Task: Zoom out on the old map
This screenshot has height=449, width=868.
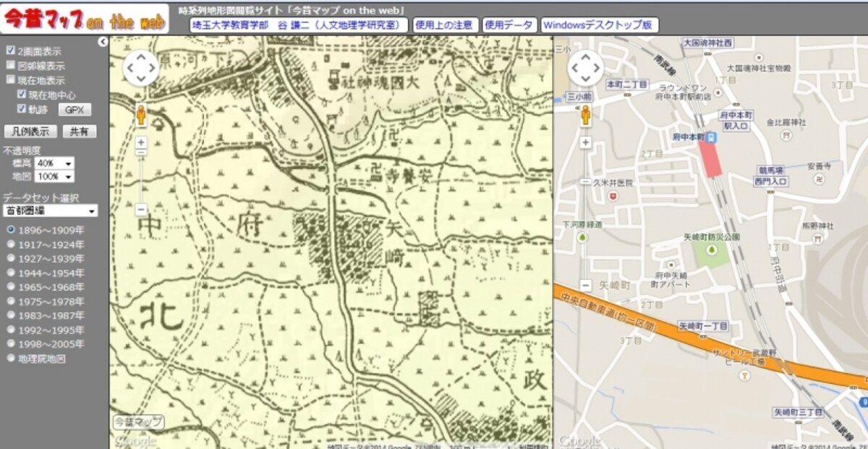Action: click(141, 210)
